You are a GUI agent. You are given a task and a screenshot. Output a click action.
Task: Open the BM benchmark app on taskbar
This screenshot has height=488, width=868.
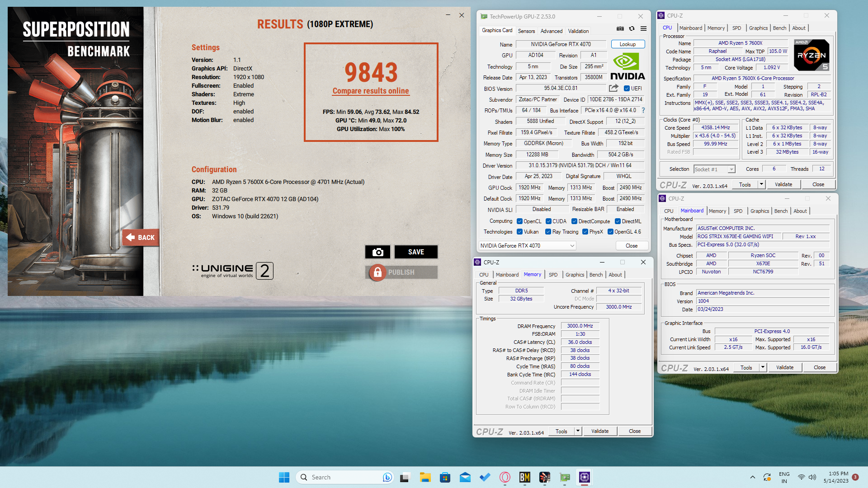(524, 477)
